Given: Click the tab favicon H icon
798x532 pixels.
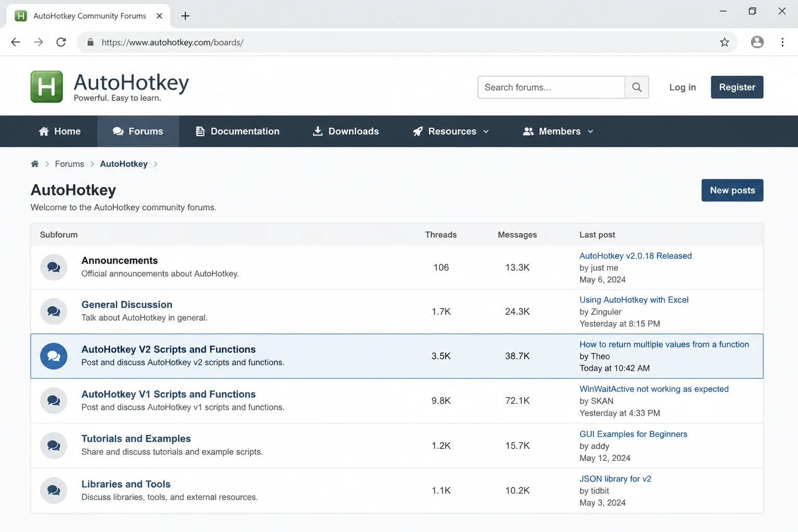Looking at the screenshot, I should [21, 16].
